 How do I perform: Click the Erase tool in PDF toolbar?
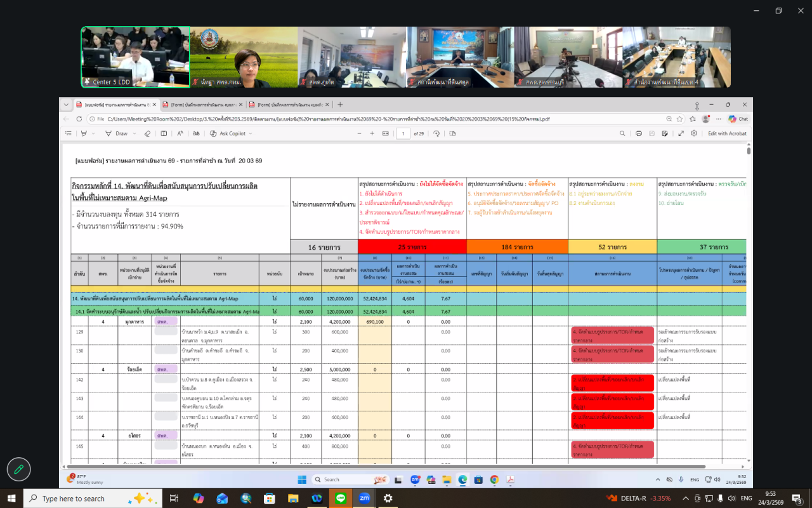pos(147,133)
